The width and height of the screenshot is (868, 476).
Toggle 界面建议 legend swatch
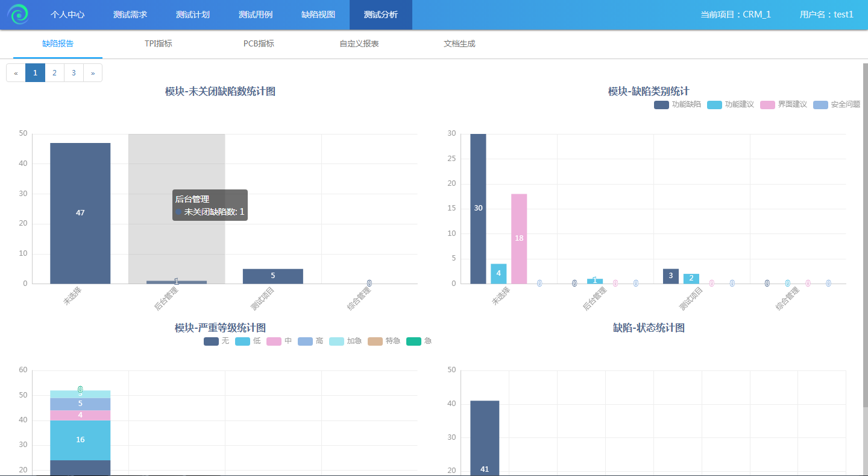(767, 104)
